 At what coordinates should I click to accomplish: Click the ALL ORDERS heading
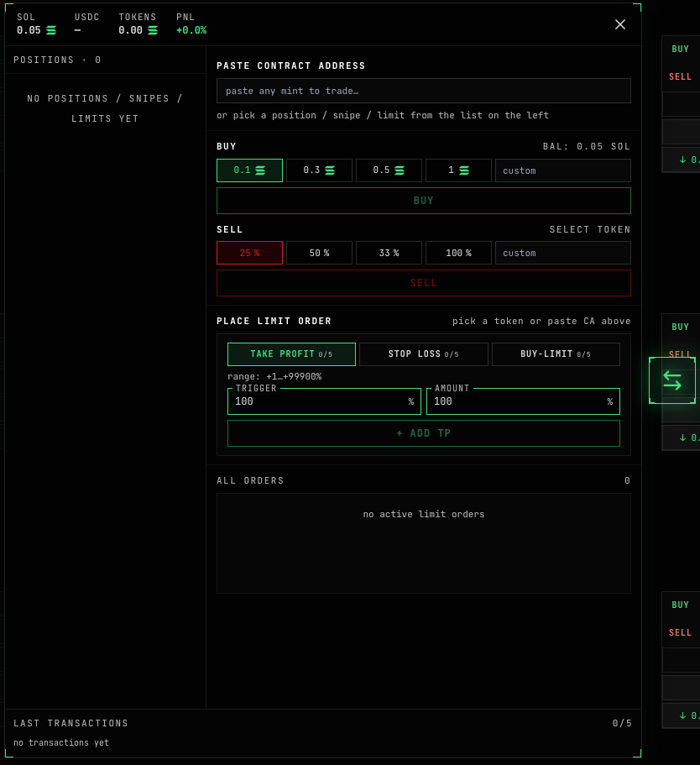(250, 480)
